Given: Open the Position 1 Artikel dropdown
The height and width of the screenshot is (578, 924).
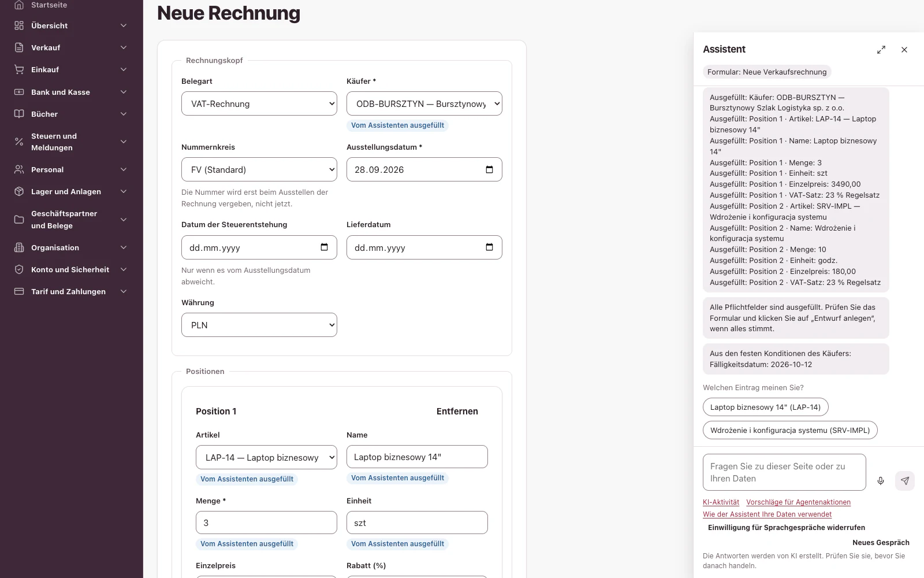Looking at the screenshot, I should (x=266, y=457).
